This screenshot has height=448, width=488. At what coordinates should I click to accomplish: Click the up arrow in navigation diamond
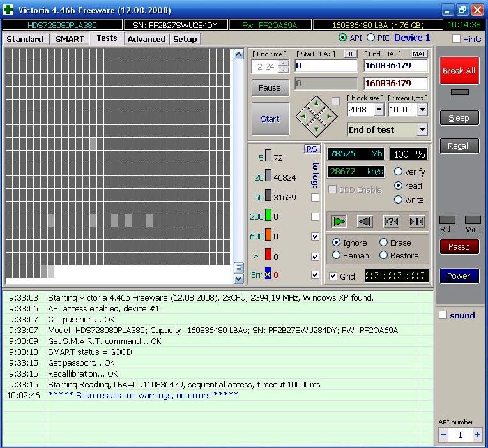tap(315, 103)
